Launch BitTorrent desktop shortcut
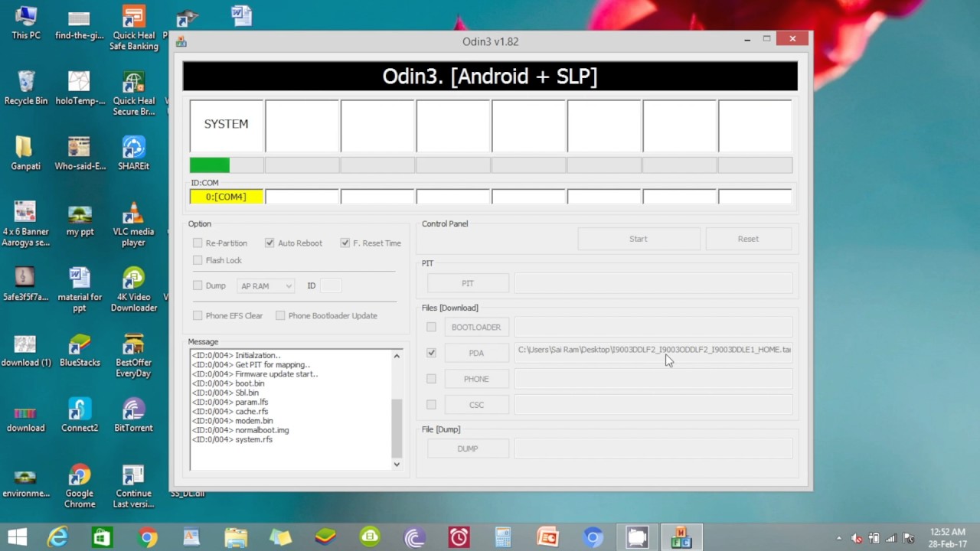The width and height of the screenshot is (980, 551). (134, 416)
